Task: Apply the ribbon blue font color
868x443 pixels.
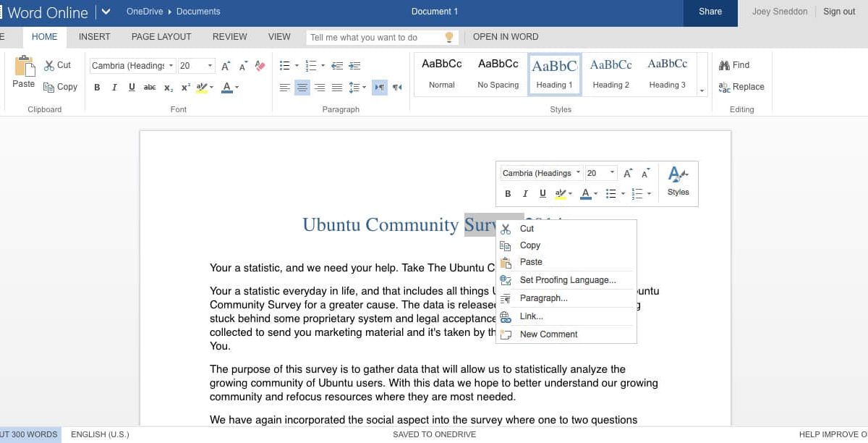Action: pyautogui.click(x=227, y=88)
